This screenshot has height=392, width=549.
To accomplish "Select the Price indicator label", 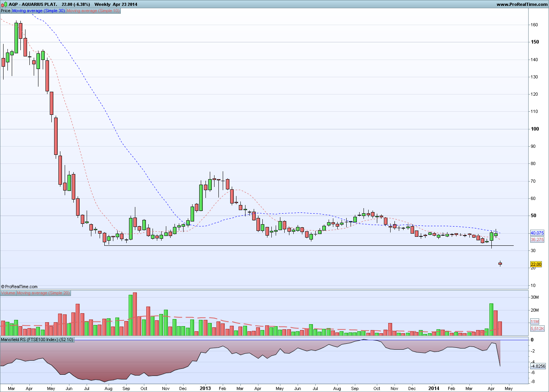I will pos(5,11).
